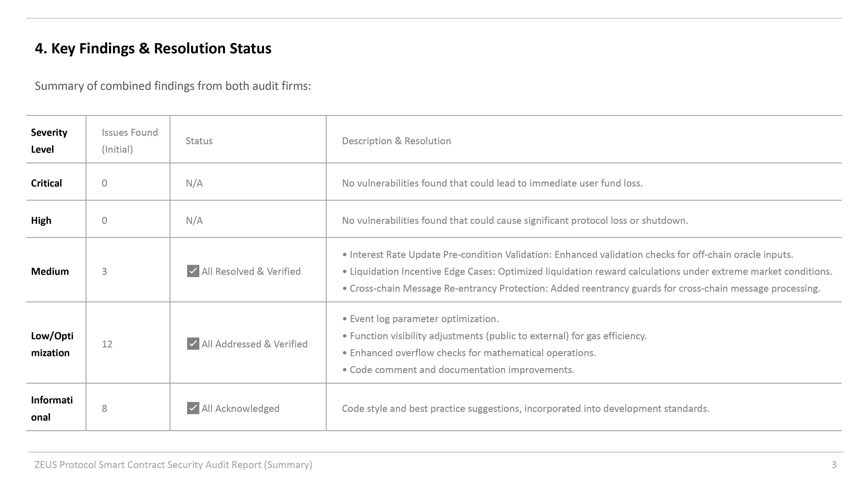Select the Medium severity row label
The height and width of the screenshot is (488, 868).
click(50, 272)
